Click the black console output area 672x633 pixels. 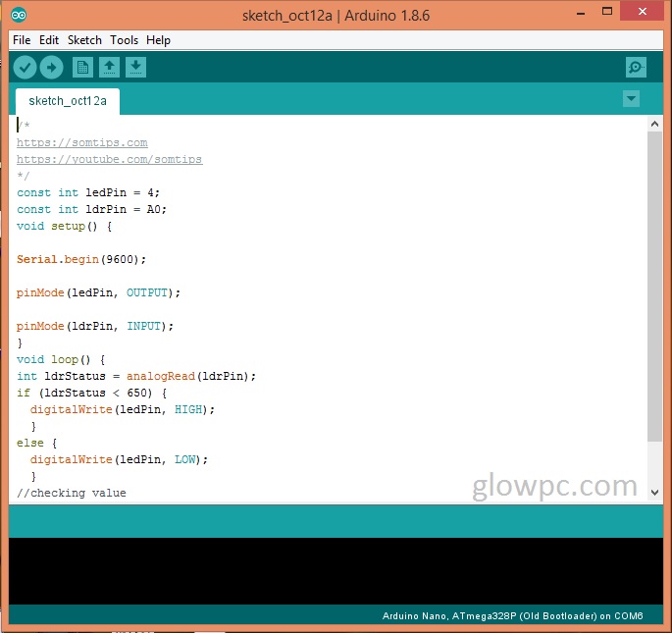coord(336,569)
